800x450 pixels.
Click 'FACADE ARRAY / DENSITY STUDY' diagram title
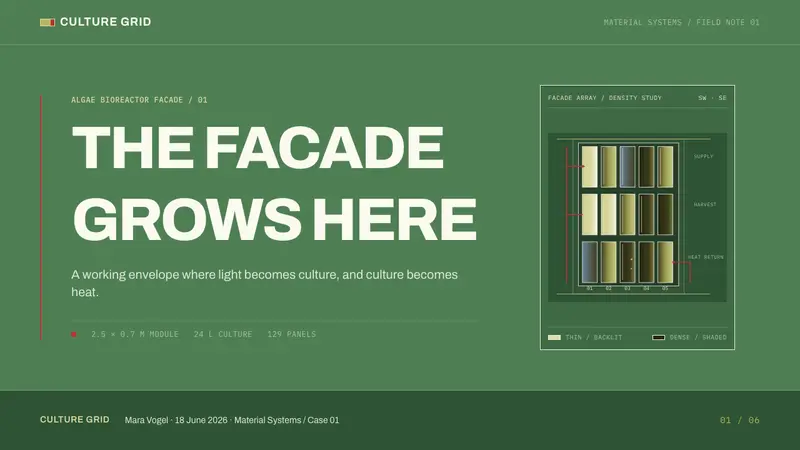click(605, 98)
